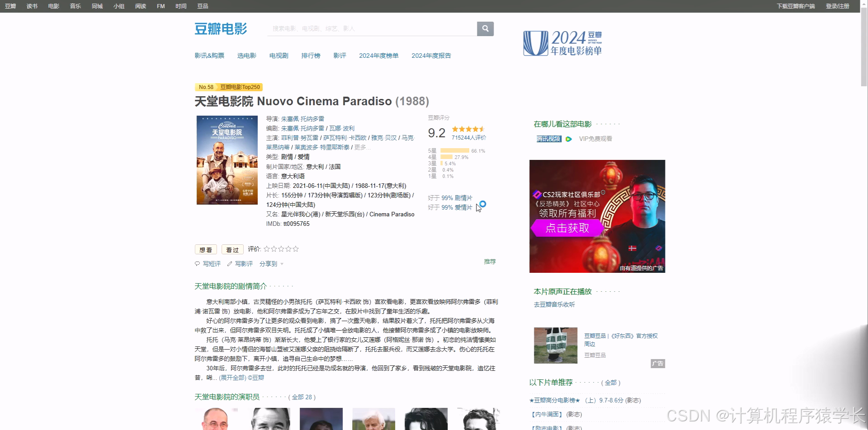Open the 2024年度榜单 tab
This screenshot has height=430, width=868.
379,56
